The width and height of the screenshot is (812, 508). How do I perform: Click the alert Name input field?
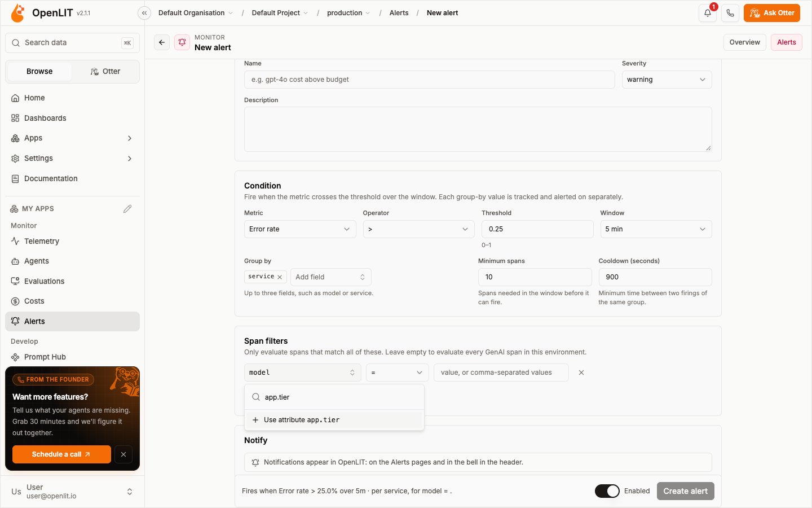(x=429, y=80)
